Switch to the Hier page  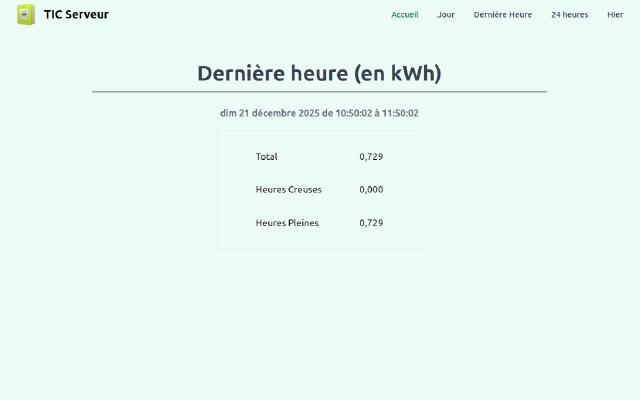click(615, 15)
